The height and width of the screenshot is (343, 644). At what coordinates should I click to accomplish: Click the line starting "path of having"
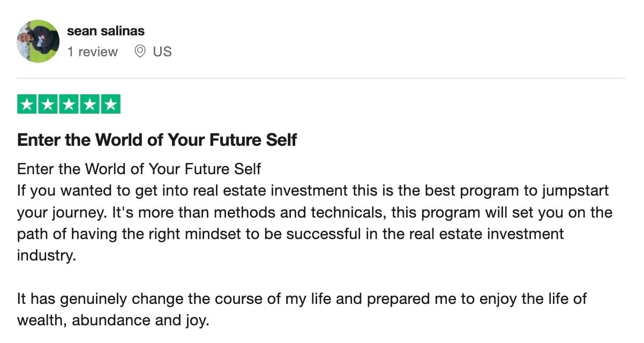290,234
